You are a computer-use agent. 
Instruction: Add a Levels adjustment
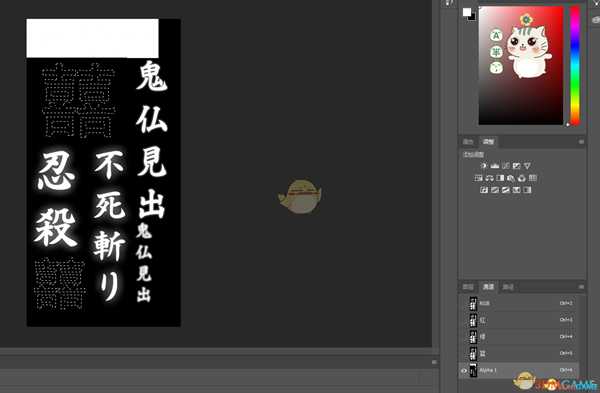point(495,166)
